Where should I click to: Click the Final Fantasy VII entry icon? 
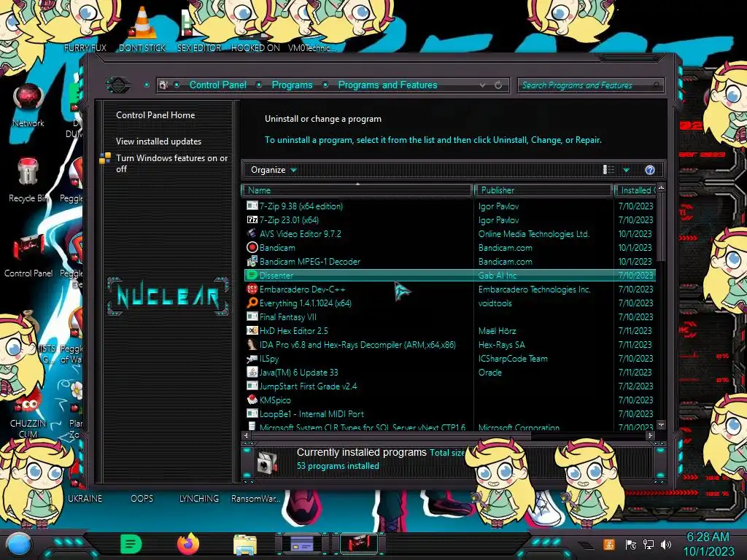click(252, 316)
